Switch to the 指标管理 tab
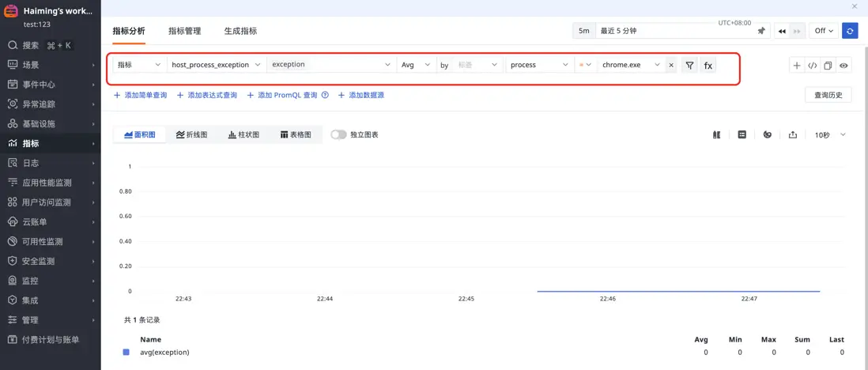 184,31
